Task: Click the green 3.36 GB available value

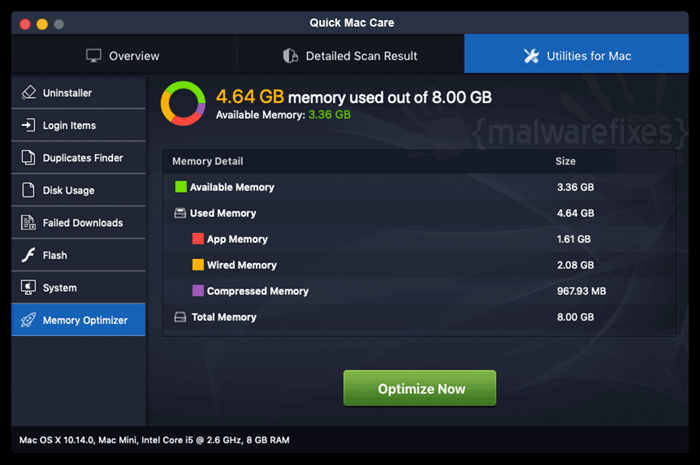Action: 329,115
